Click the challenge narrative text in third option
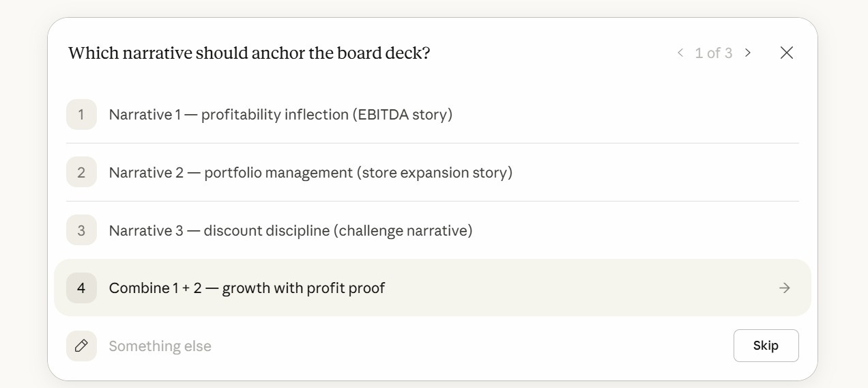Image resolution: width=868 pixels, height=388 pixels. tap(403, 231)
